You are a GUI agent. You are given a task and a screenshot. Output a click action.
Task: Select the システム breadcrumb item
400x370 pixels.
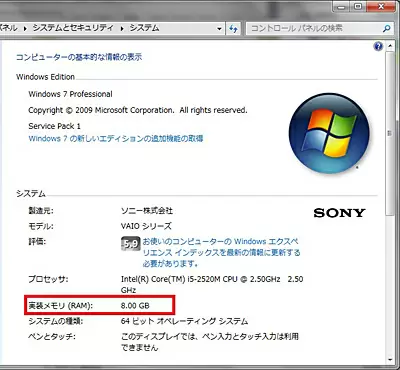pos(144,28)
